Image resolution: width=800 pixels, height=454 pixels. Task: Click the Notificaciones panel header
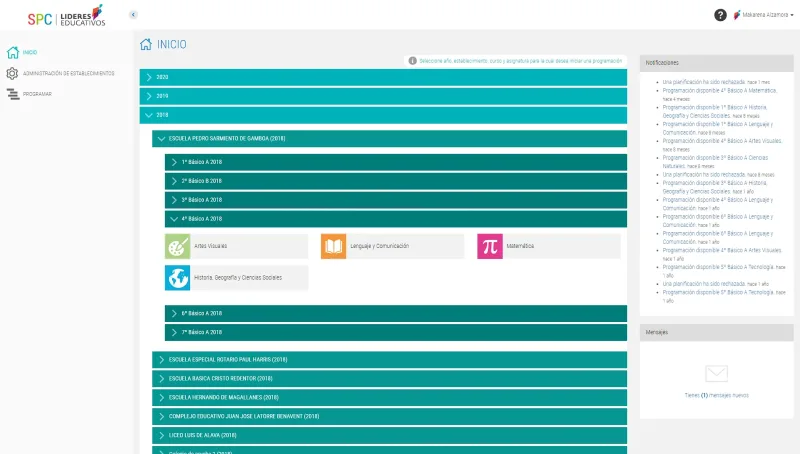pyautogui.click(x=716, y=63)
